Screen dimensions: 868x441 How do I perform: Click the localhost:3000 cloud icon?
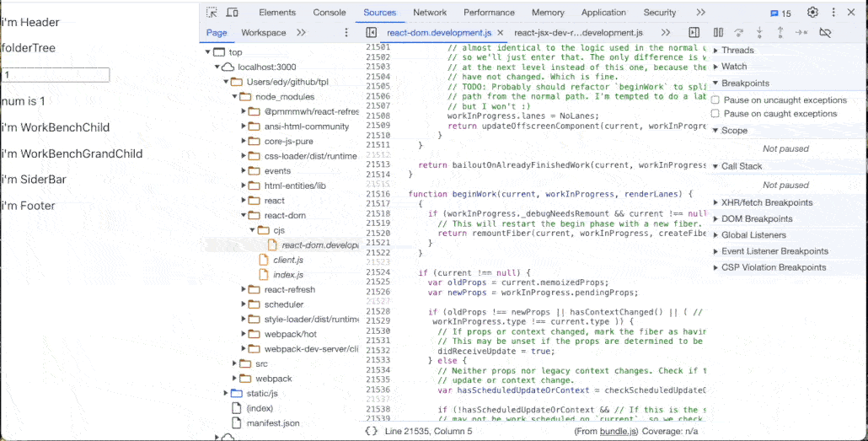tap(228, 67)
